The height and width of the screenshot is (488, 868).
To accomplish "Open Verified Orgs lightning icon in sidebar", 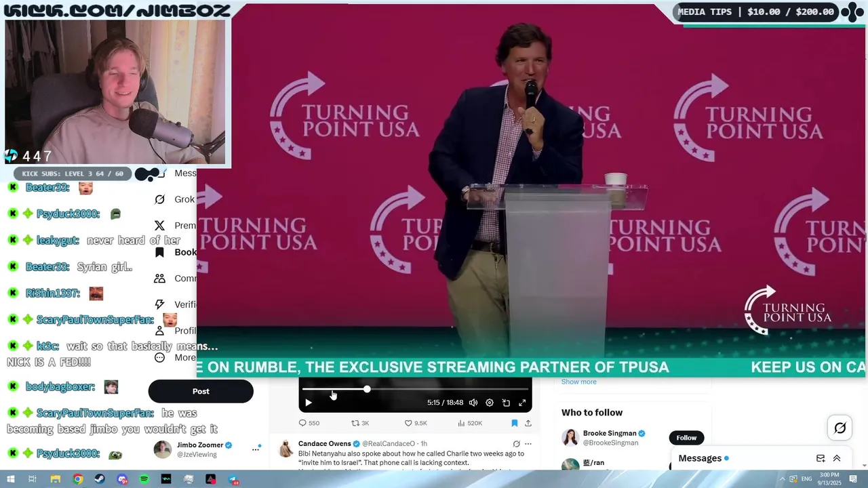I will coord(175,304).
